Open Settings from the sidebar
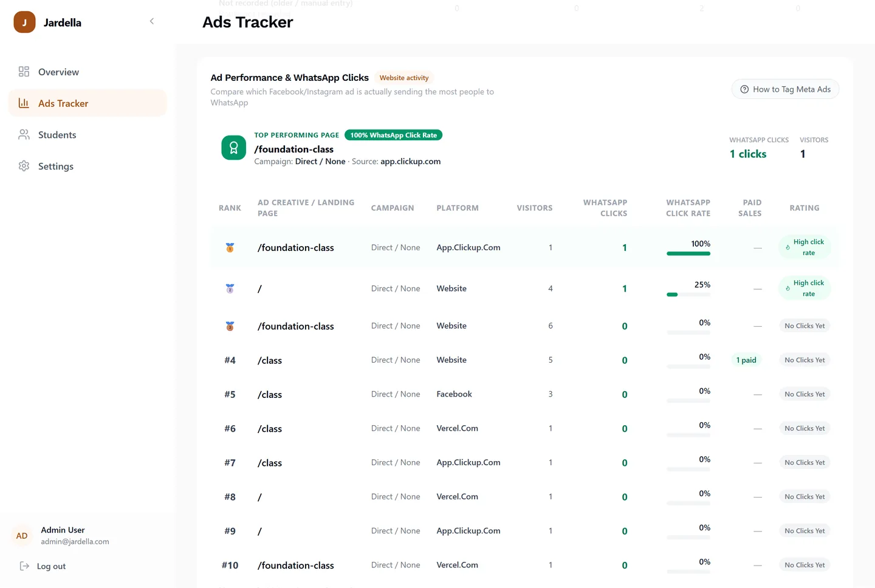 click(x=87, y=166)
